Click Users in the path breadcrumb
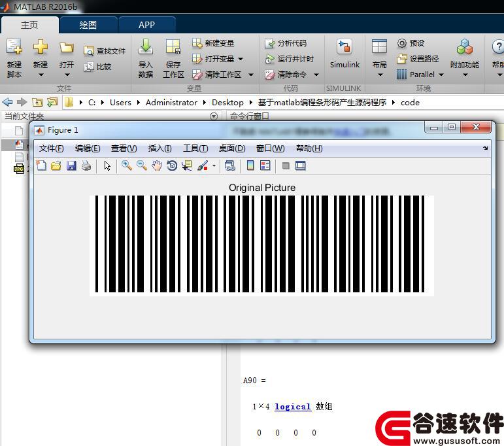The width and height of the screenshot is (504, 446). click(x=120, y=102)
